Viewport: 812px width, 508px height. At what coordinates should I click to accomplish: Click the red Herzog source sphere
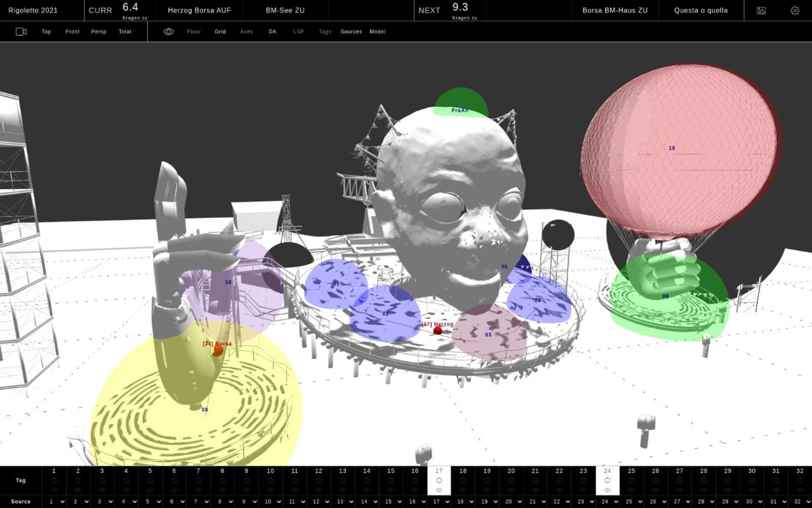coord(437,331)
